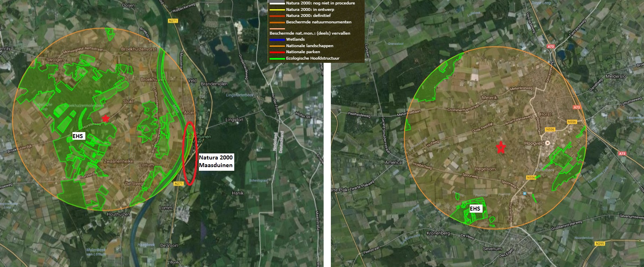Click the blue Wetlands legend line
The width and height of the screenshot is (644, 267).
[277, 39]
